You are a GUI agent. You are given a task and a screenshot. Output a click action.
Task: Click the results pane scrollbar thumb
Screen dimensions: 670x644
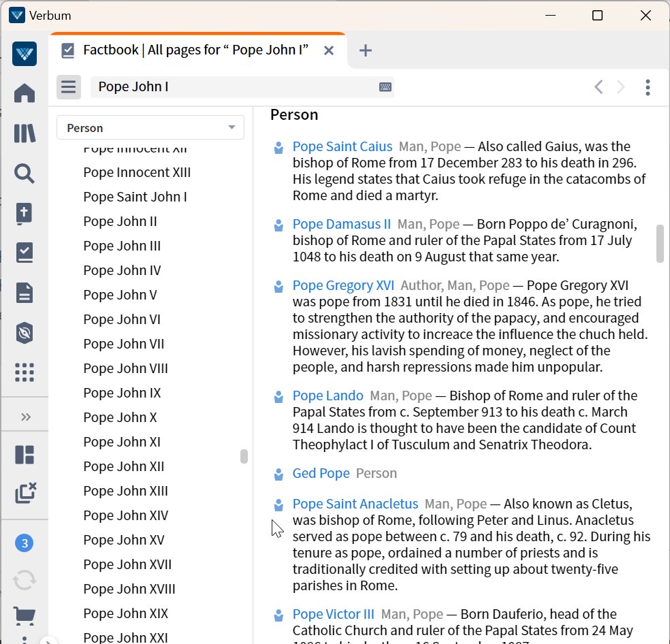(660, 244)
